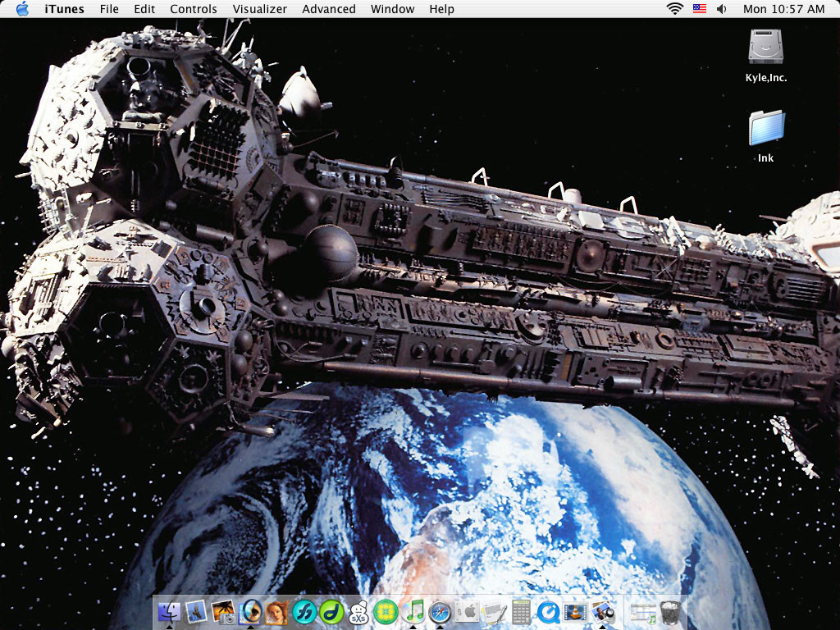Open the VLC cone icon in the Dock
Image resolution: width=840 pixels, height=630 pixels.
click(x=575, y=612)
